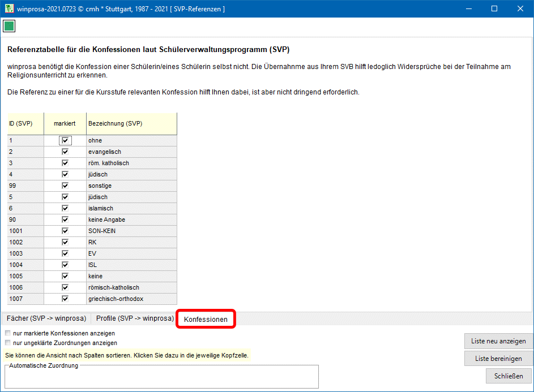Enable nur ungeklärte Zuordnungen anzeigen
The height and width of the screenshot is (392, 534).
click(8, 343)
